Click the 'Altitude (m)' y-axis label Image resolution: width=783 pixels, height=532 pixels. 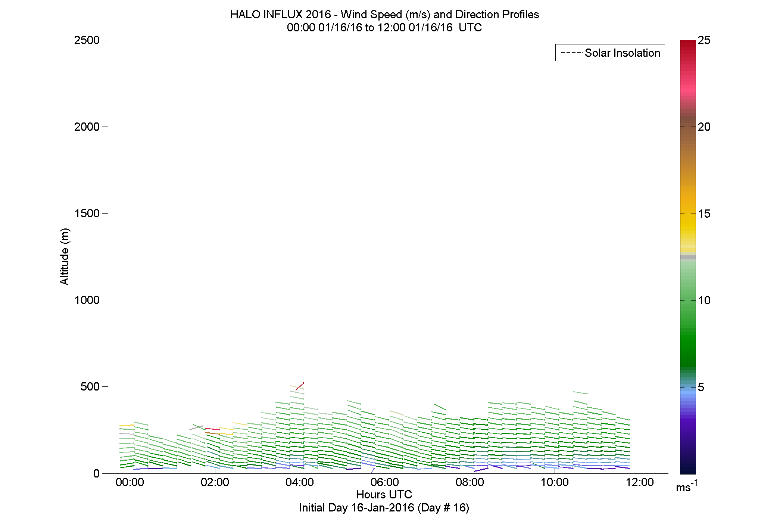pyautogui.click(x=65, y=256)
